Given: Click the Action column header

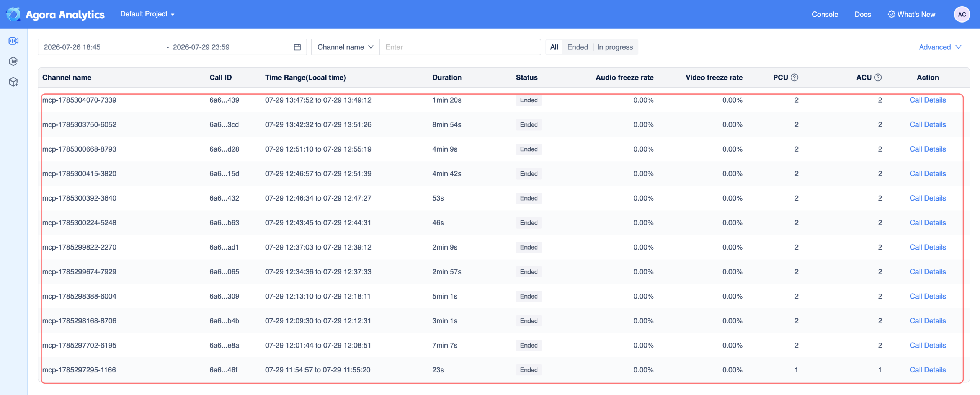Looking at the screenshot, I should (x=928, y=77).
